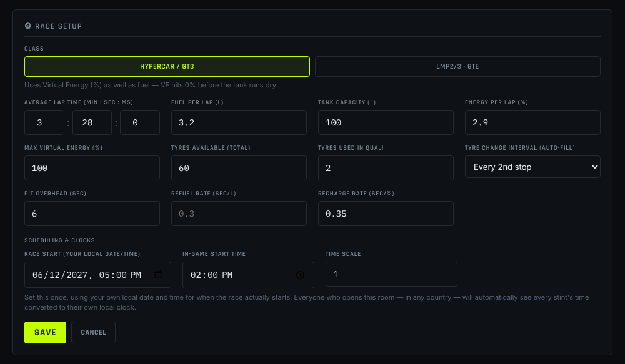This screenshot has height=364, width=625.
Task: Select the 'Set this once' scheduling help text
Action: (306, 302)
